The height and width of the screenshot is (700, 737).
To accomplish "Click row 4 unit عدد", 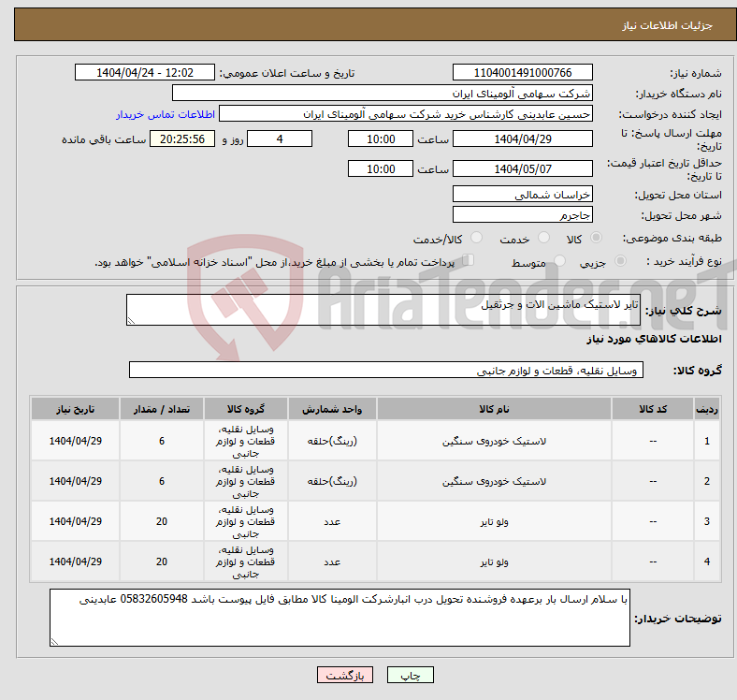I will [x=332, y=561].
